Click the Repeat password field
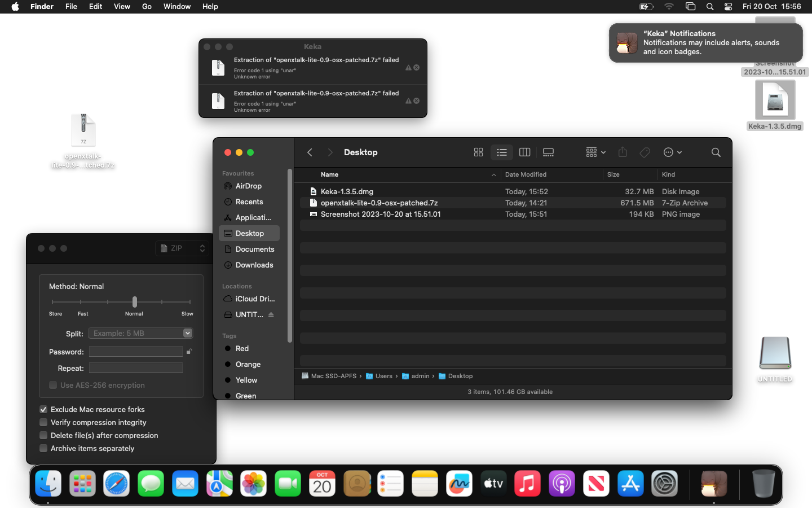The height and width of the screenshot is (508, 812). [x=136, y=368]
